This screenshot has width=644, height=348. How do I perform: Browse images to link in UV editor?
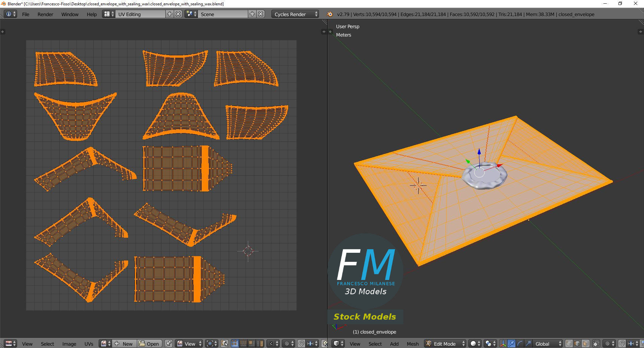click(x=106, y=344)
